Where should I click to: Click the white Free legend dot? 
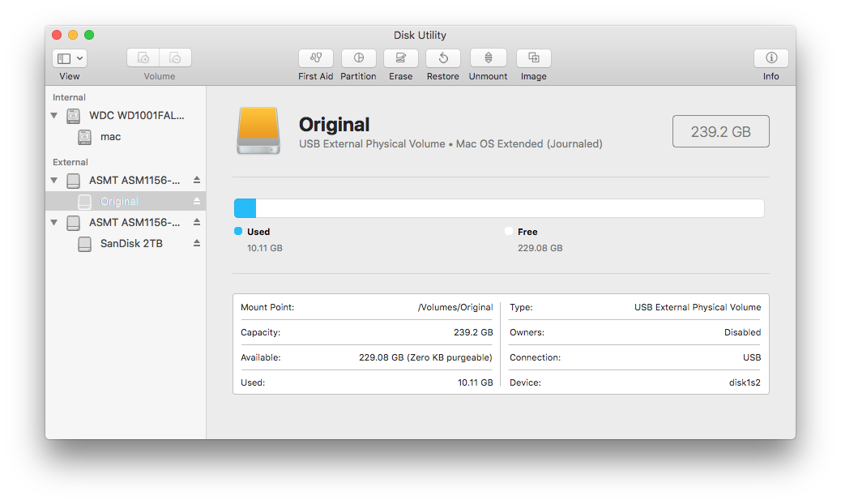(509, 231)
